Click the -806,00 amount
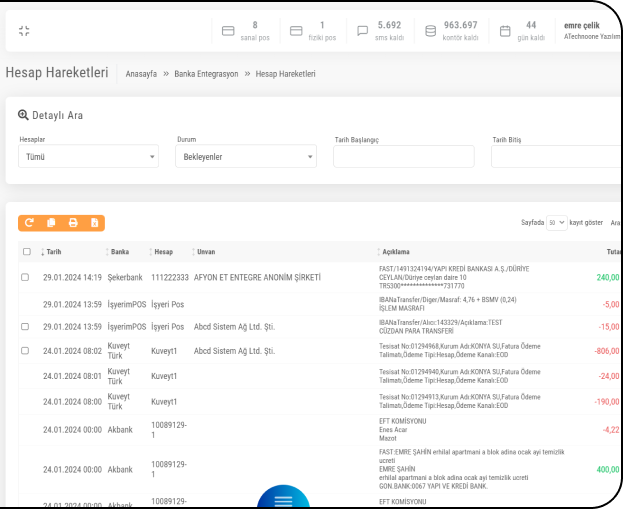Image resolution: width=623 pixels, height=509 pixels. click(607, 351)
